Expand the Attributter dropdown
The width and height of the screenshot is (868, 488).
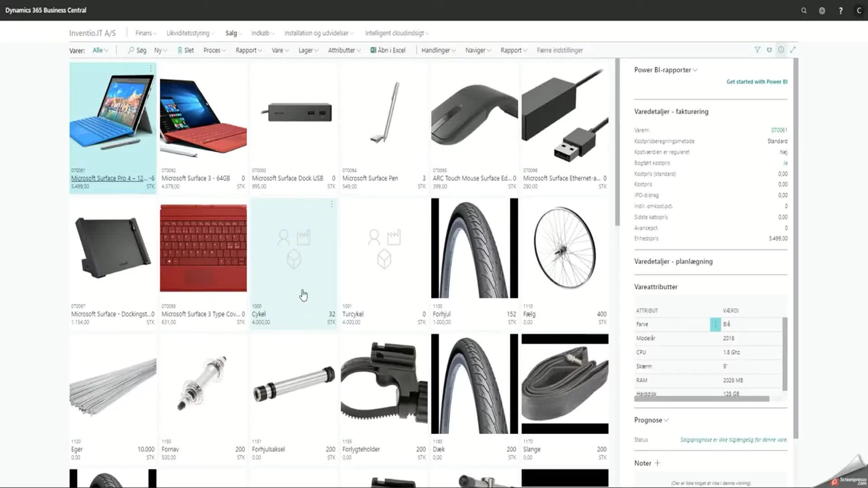click(x=344, y=50)
